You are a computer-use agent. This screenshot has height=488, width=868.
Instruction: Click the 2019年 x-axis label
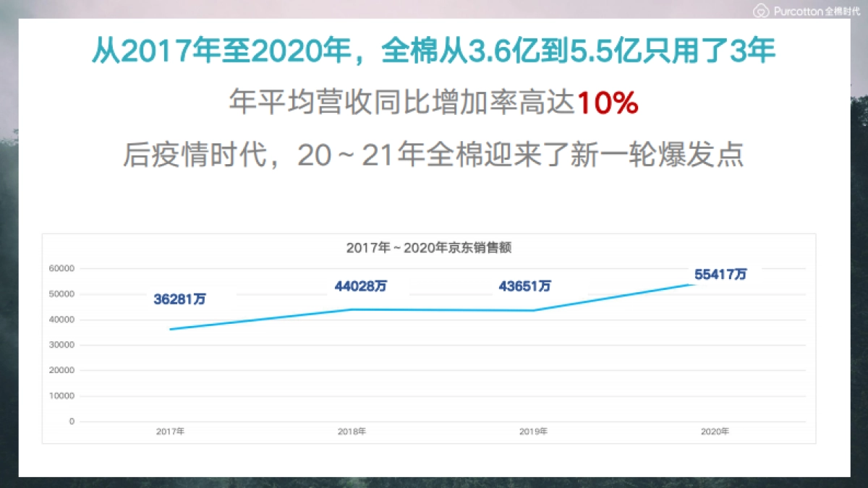pos(534,432)
